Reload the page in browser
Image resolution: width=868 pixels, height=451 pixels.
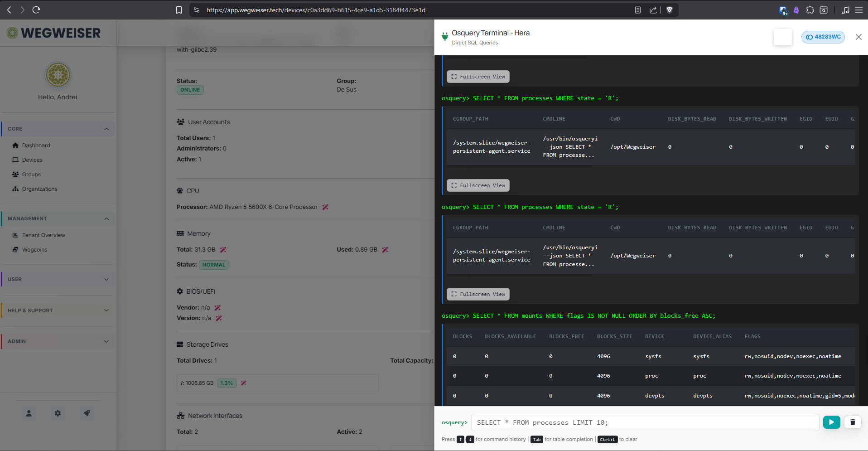36,10
